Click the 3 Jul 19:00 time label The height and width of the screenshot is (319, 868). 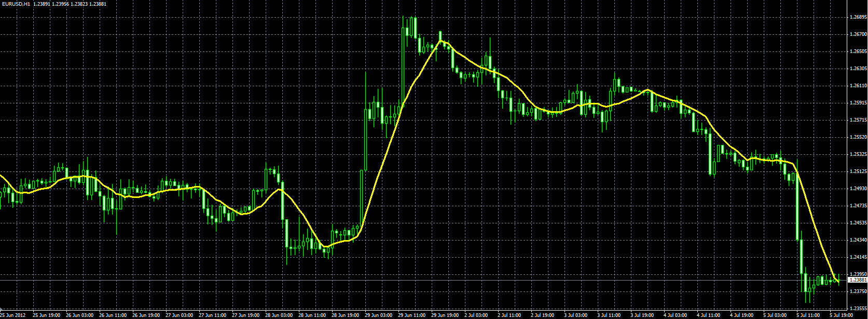[x=643, y=315]
